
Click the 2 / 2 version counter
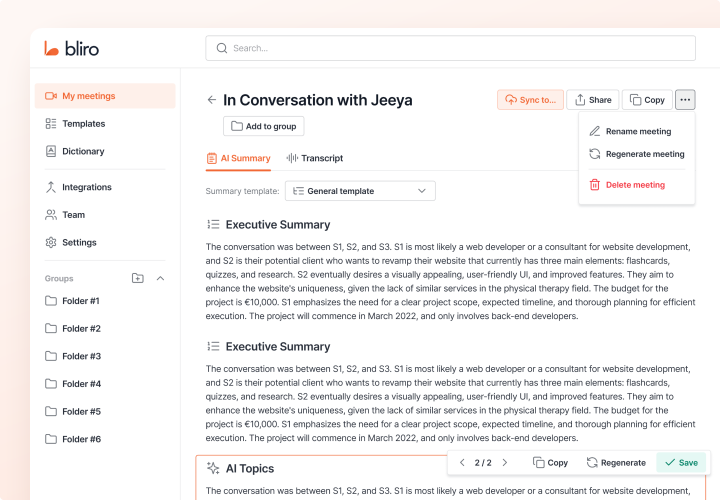click(x=483, y=463)
